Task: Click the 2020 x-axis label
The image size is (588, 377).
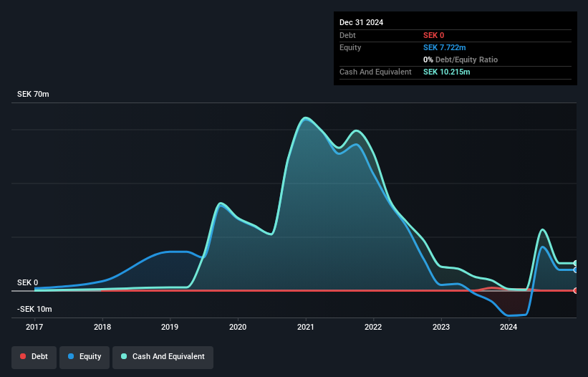Action: pos(238,327)
